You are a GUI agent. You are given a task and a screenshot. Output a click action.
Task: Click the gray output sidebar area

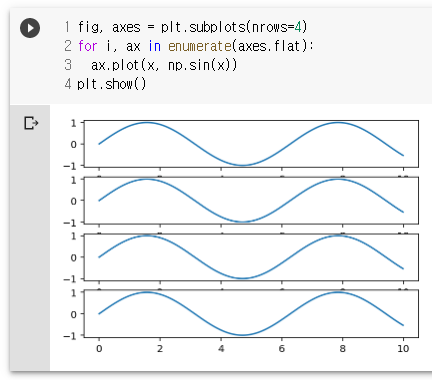(x=30, y=238)
